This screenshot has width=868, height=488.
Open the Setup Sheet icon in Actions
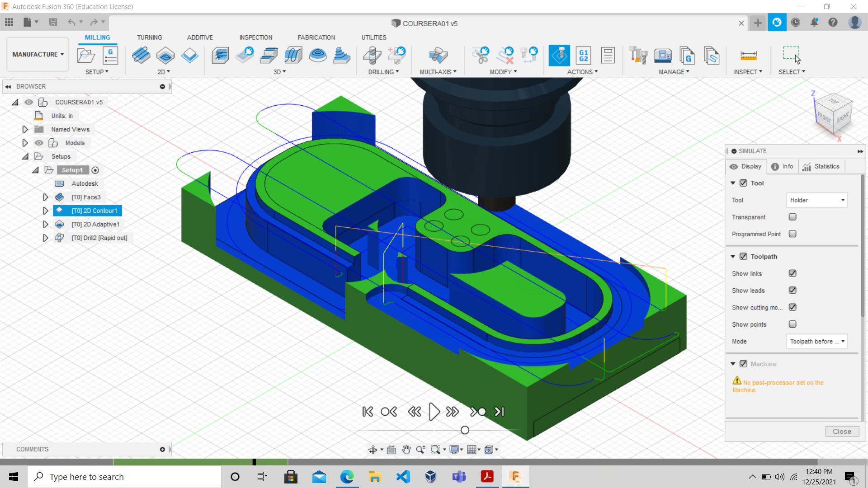(608, 55)
